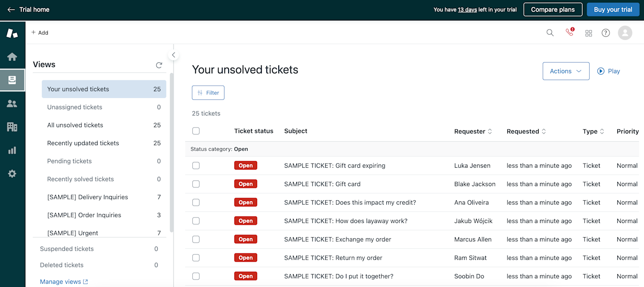The height and width of the screenshot is (287, 644).
Task: Tick the select-all tickets checkbox
Action: tap(196, 131)
